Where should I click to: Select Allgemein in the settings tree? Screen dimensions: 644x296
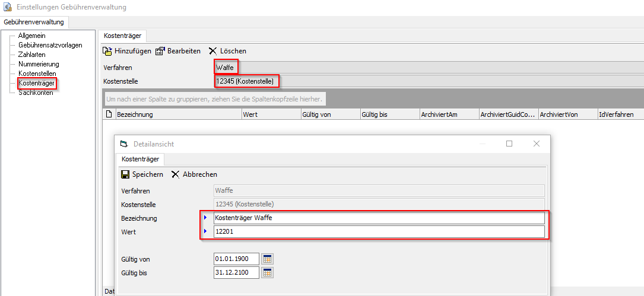31,36
